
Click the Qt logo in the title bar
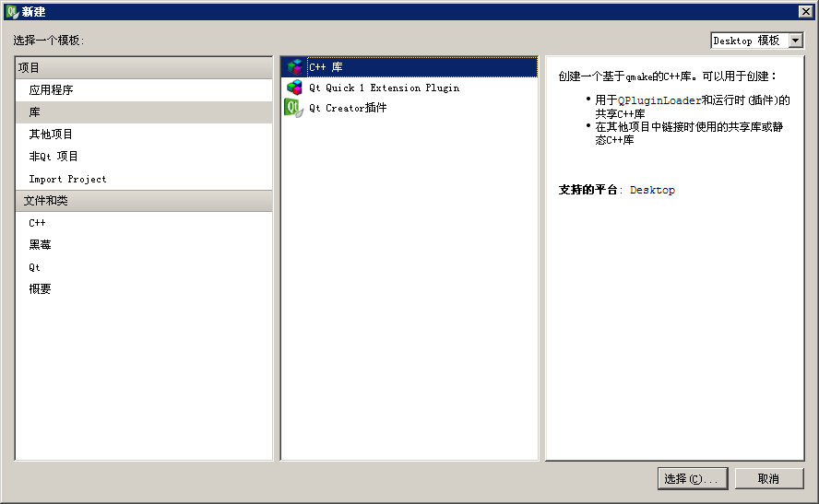[11, 11]
